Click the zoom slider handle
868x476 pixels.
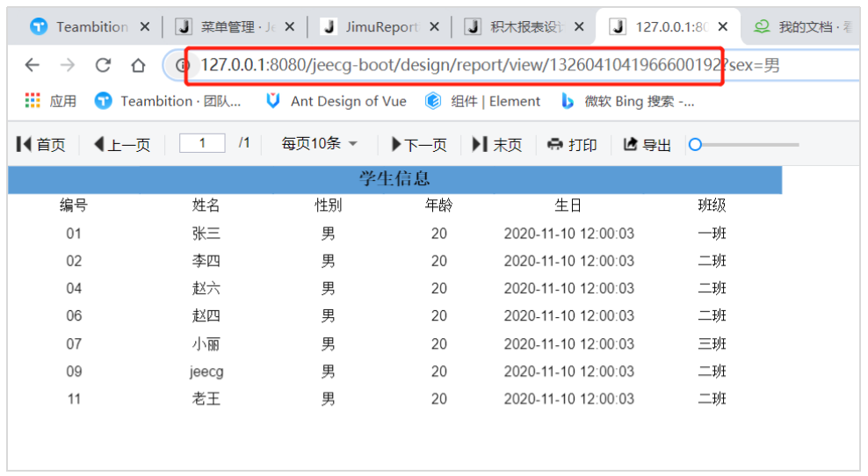(x=695, y=144)
